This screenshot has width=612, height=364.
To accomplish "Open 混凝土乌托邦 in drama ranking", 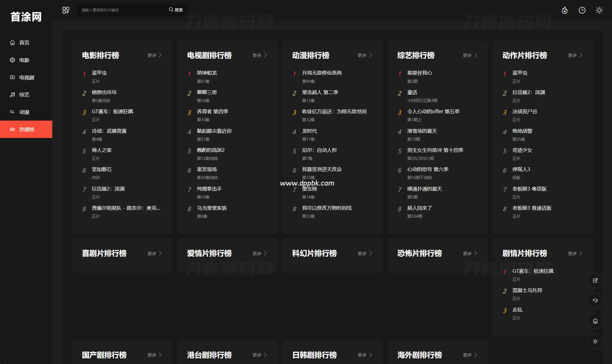I will (528, 290).
